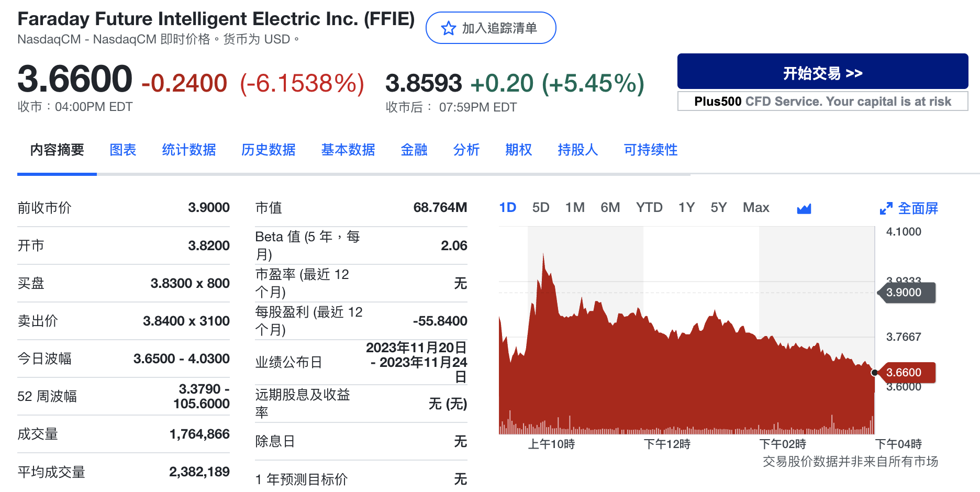Toggle the 6M time period view
The width and height of the screenshot is (980, 492).
click(610, 207)
